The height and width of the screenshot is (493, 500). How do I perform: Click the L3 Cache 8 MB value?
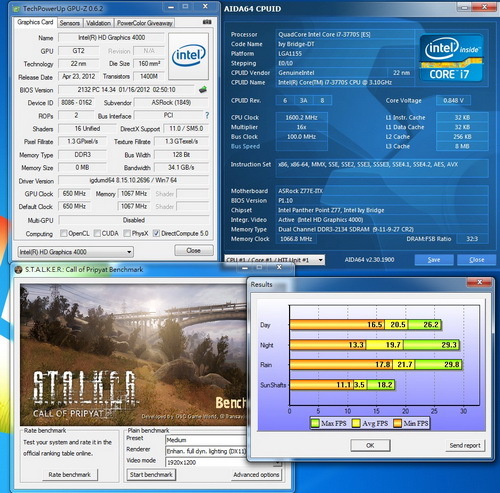(x=462, y=146)
